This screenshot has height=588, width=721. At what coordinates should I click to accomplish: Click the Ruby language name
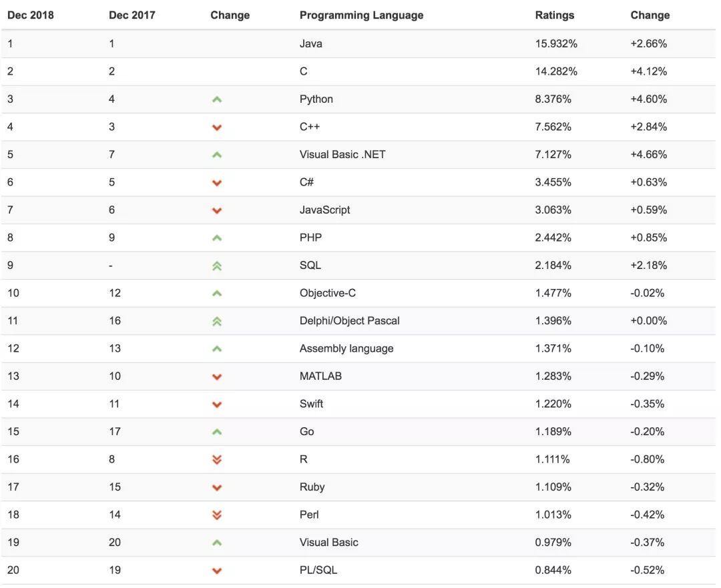pyautogui.click(x=312, y=487)
